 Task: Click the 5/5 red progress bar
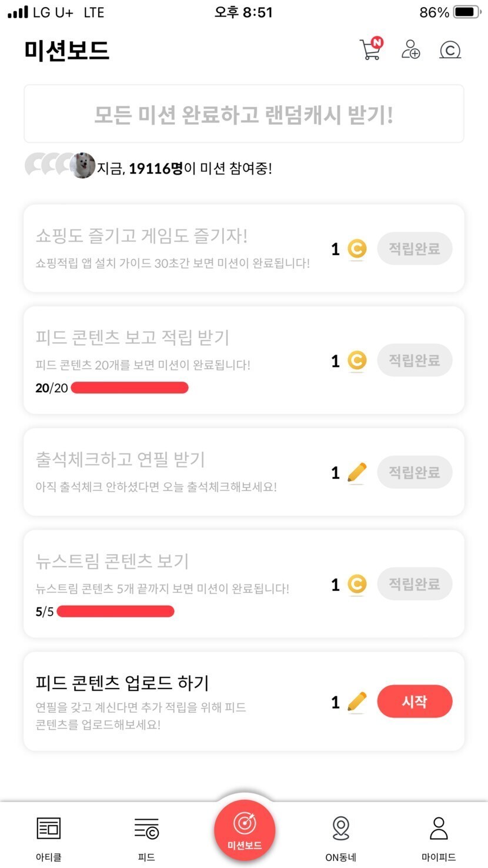pos(115,612)
